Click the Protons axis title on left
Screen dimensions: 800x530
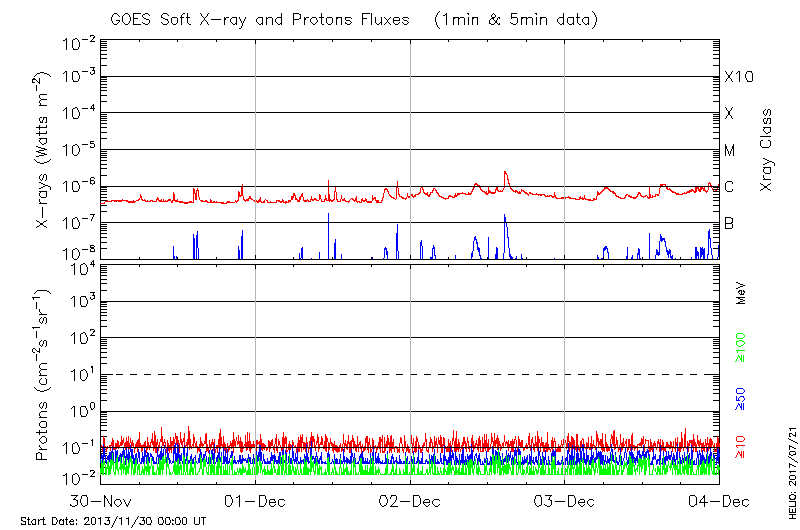44,376
